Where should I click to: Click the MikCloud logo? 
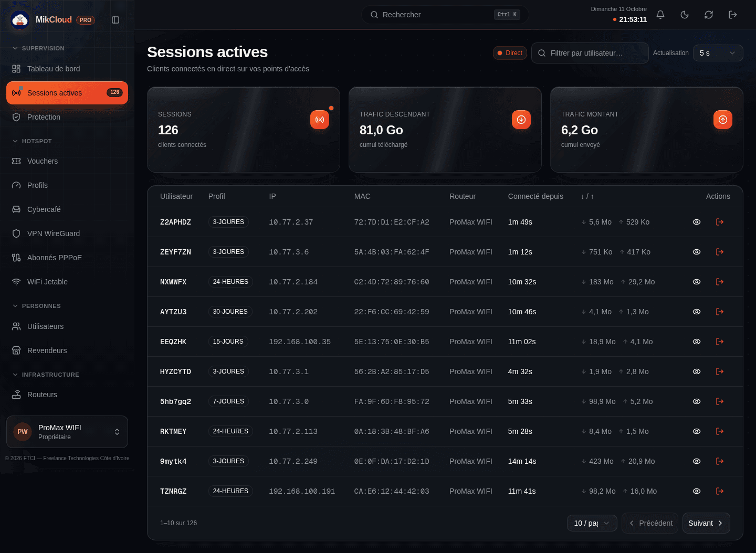click(x=20, y=20)
